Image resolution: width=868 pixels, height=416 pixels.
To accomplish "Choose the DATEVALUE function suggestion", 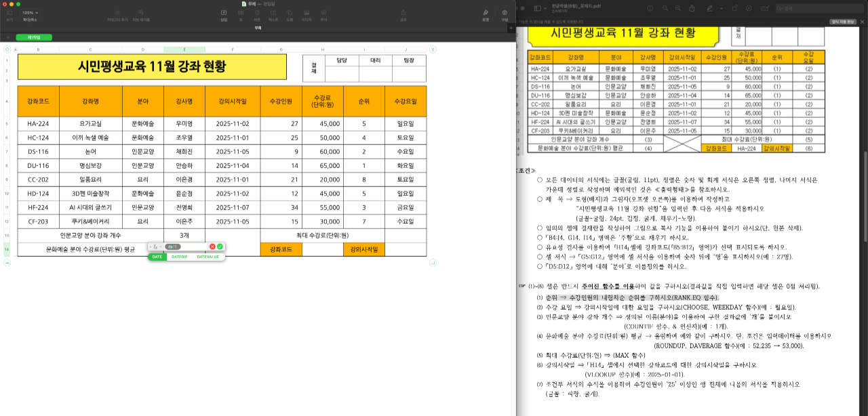I will click(x=207, y=257).
